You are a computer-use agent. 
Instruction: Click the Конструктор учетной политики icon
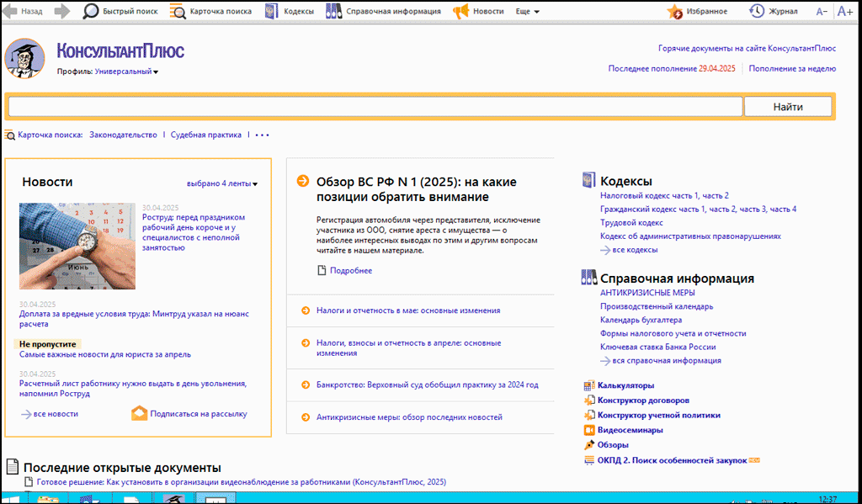click(x=588, y=415)
